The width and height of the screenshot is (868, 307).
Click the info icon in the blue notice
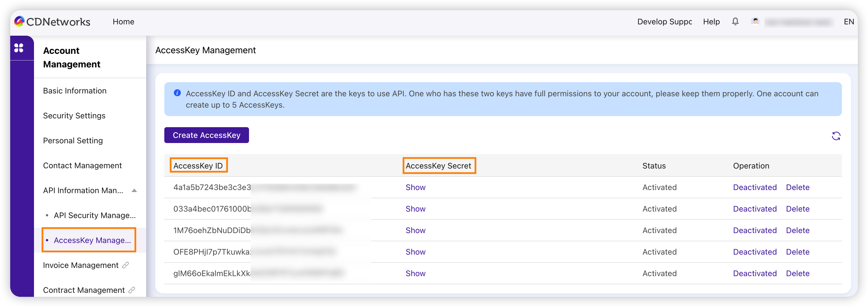click(177, 93)
